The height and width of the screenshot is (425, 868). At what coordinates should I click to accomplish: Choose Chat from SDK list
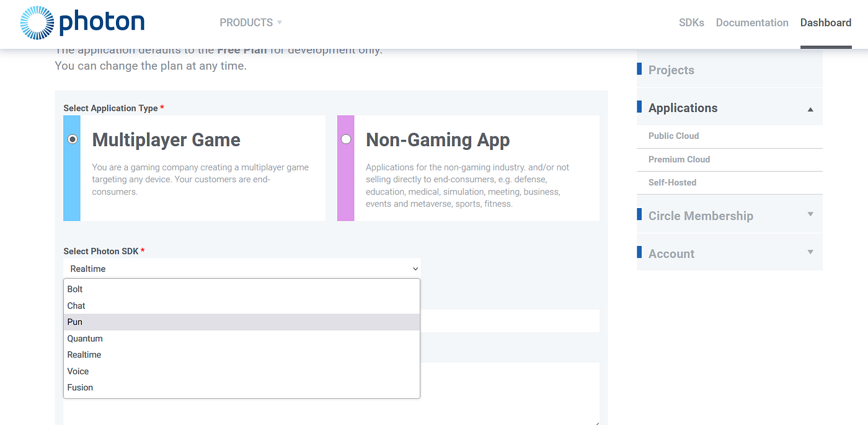(x=242, y=305)
